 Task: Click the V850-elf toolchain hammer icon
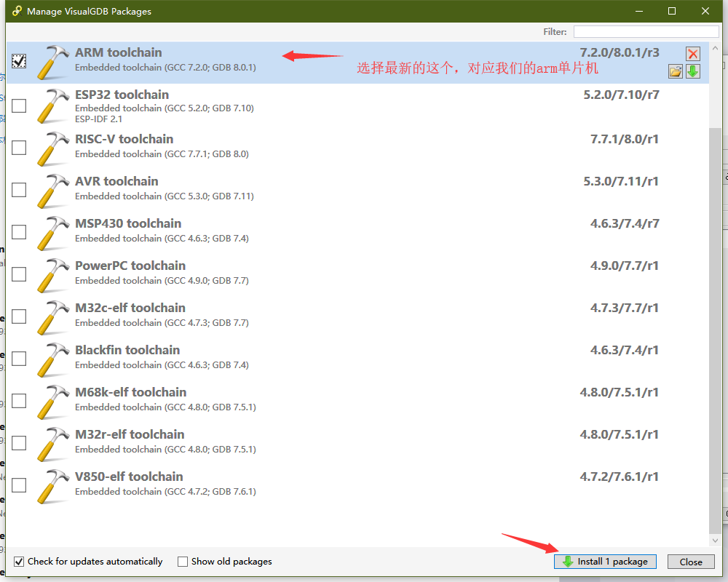(x=53, y=485)
